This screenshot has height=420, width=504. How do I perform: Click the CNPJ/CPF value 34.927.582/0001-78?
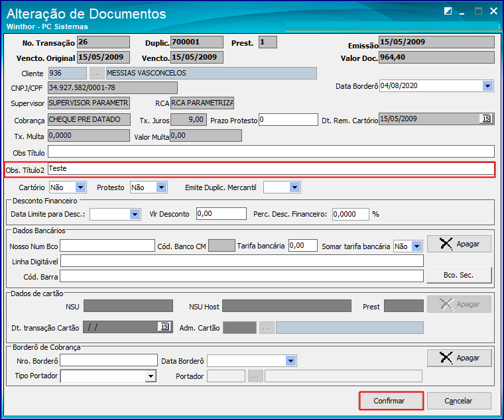113,87
